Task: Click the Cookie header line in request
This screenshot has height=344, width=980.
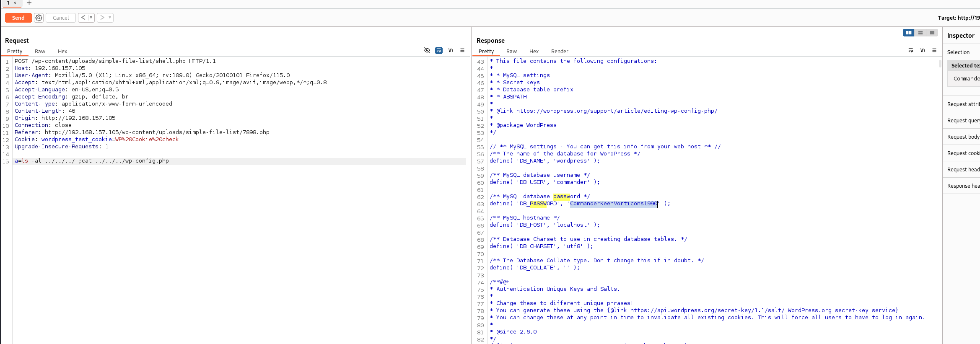Action: pyautogui.click(x=96, y=140)
